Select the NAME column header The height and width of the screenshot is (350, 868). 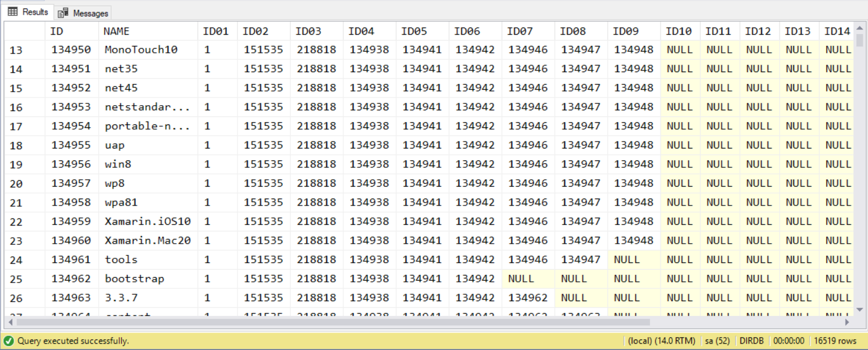116,31
